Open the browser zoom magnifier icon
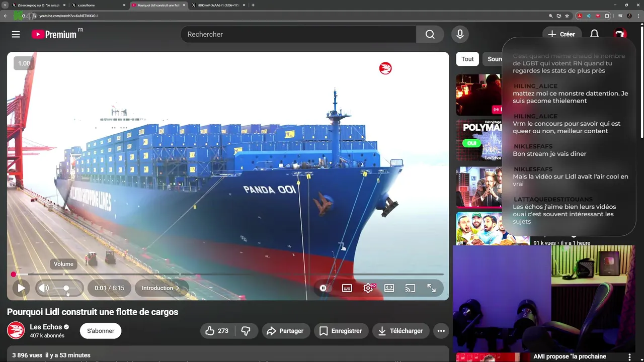The image size is (644, 362). point(551,16)
